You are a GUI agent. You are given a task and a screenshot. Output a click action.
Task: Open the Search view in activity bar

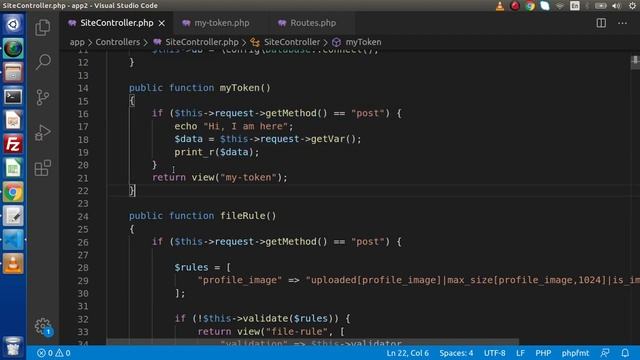click(43, 62)
